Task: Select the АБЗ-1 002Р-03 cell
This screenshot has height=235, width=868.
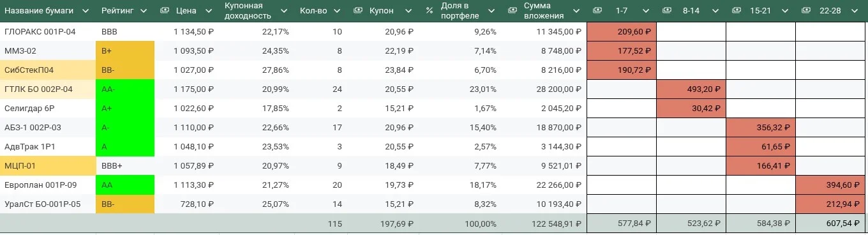Action: click(x=47, y=127)
